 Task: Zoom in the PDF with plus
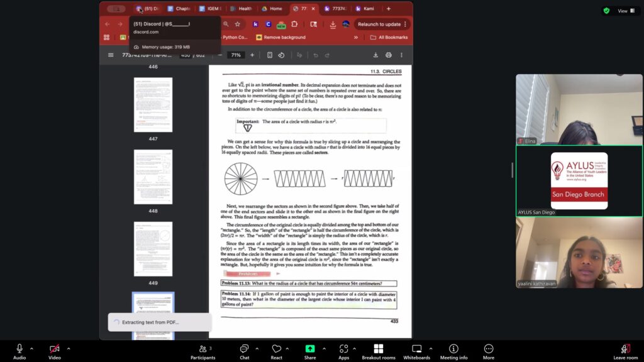click(252, 55)
